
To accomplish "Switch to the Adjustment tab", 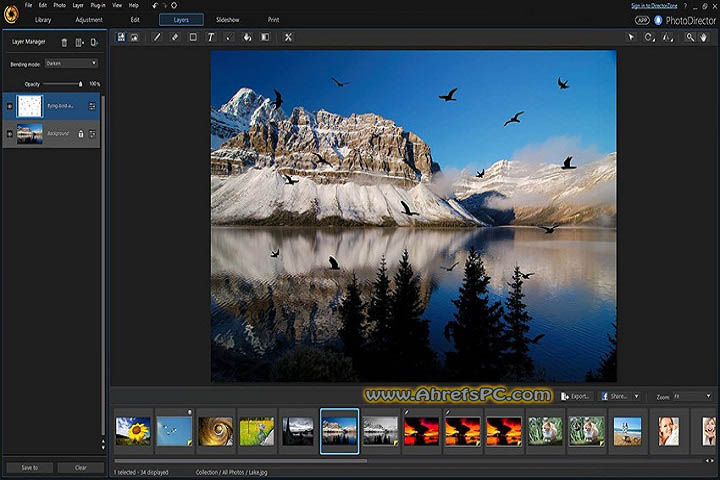I will [x=89, y=20].
